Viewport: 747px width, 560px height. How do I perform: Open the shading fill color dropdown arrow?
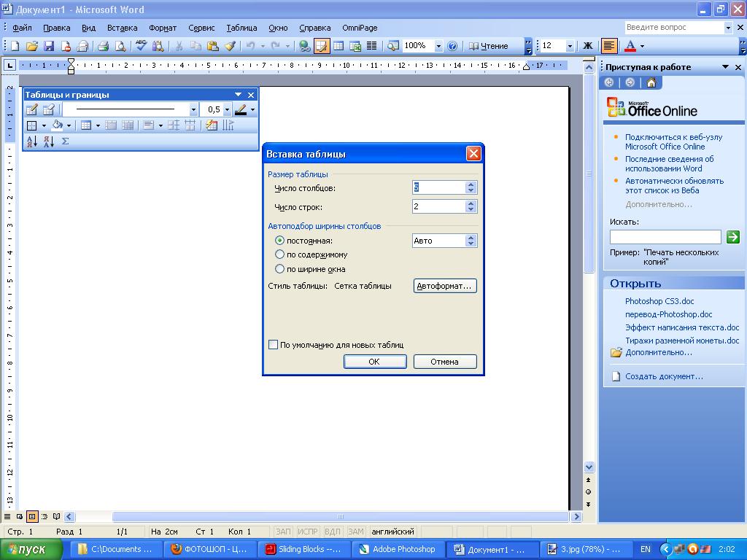pyautogui.click(x=69, y=125)
